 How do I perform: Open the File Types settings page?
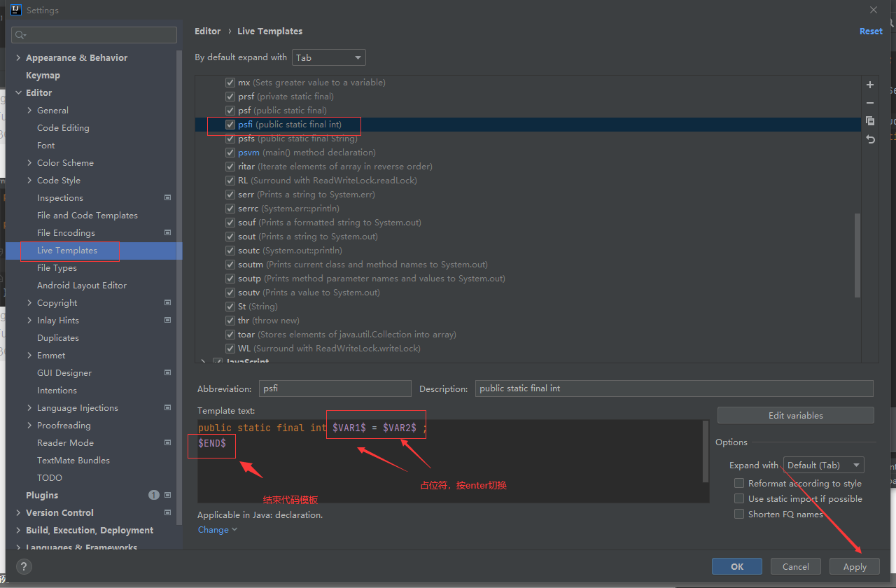(x=57, y=267)
